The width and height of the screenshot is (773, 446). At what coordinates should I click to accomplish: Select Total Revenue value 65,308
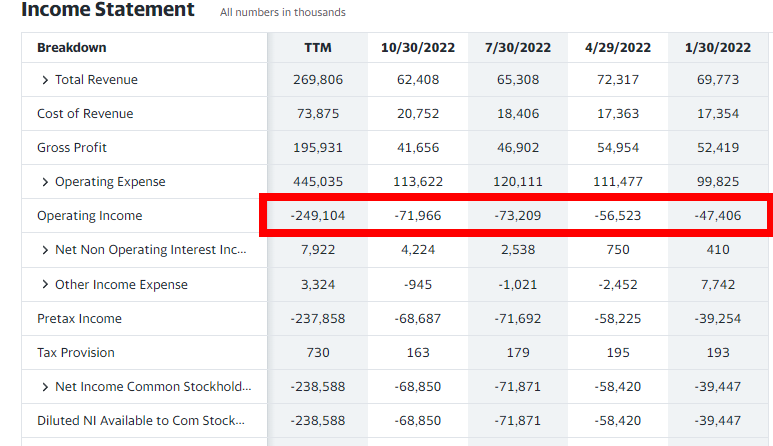coord(518,80)
